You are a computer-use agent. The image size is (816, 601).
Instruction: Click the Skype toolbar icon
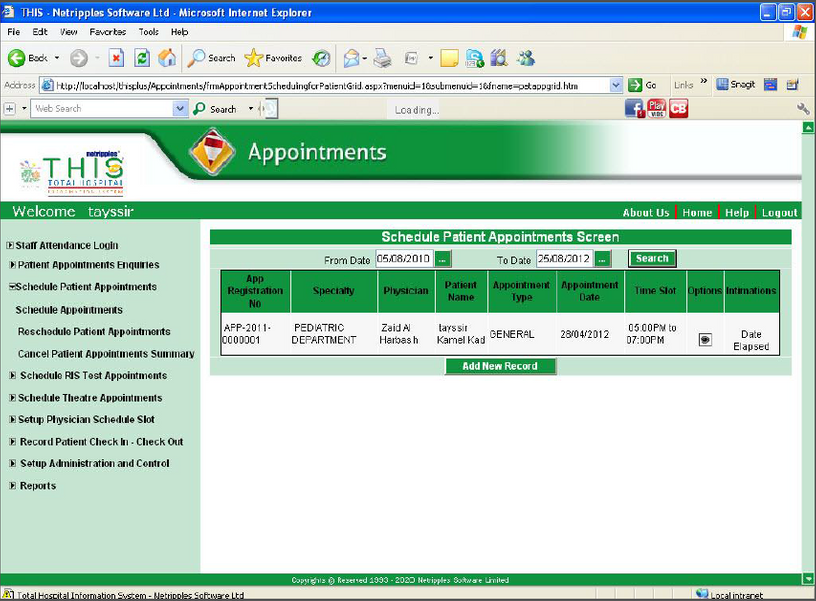point(475,58)
